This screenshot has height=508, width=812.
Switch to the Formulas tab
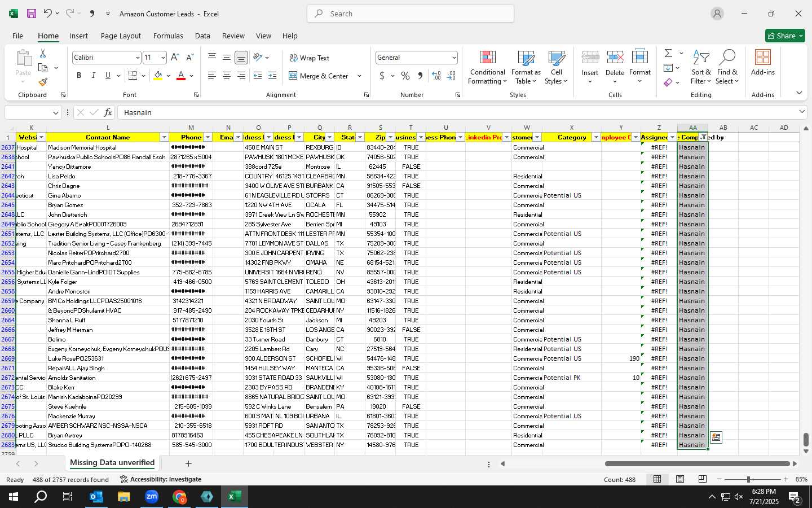[168, 36]
